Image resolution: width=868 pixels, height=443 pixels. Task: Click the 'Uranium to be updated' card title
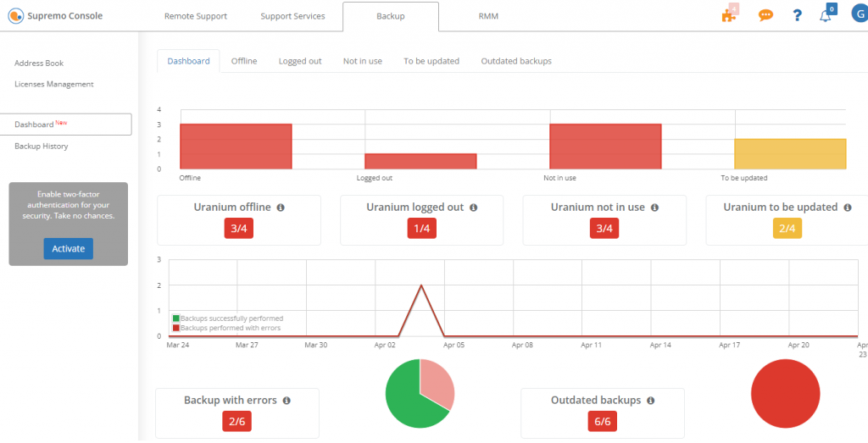781,208
